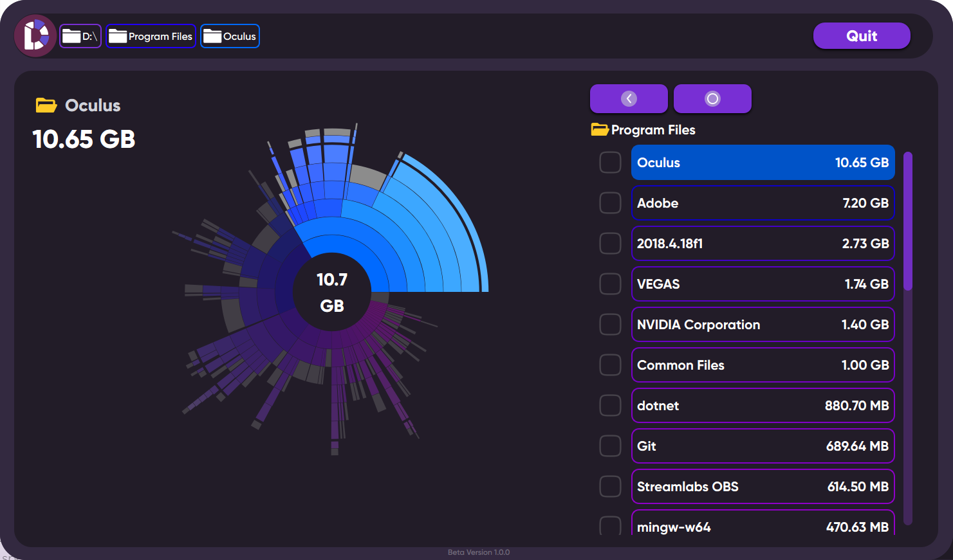Select the dotnet 880.70 MB row
This screenshot has width=953, height=560.
pos(763,406)
